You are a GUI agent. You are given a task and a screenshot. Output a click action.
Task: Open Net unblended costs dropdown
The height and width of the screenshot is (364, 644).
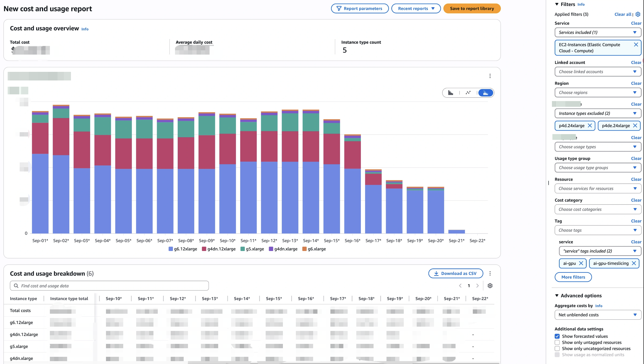[598, 315]
